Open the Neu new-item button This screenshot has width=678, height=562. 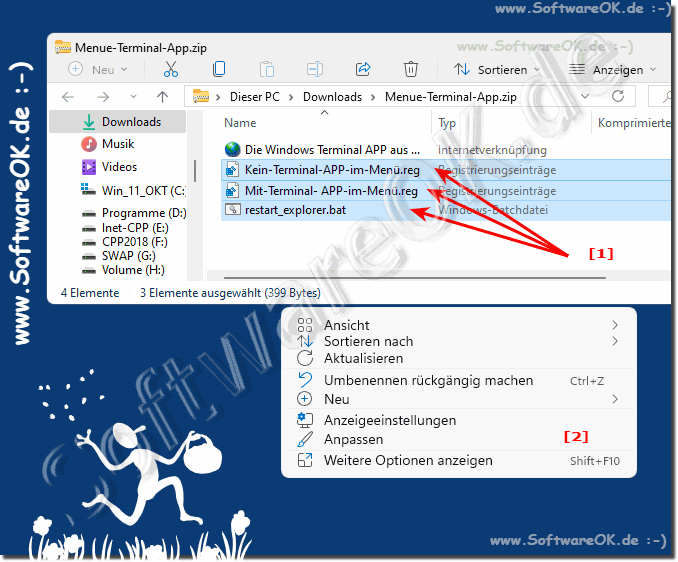click(x=98, y=69)
